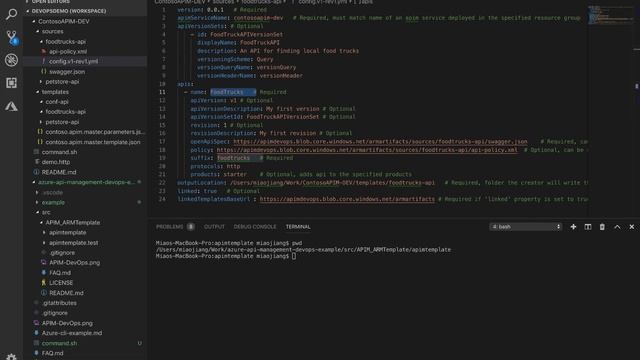
Task: Open demo.http file
Action: [x=56, y=162]
